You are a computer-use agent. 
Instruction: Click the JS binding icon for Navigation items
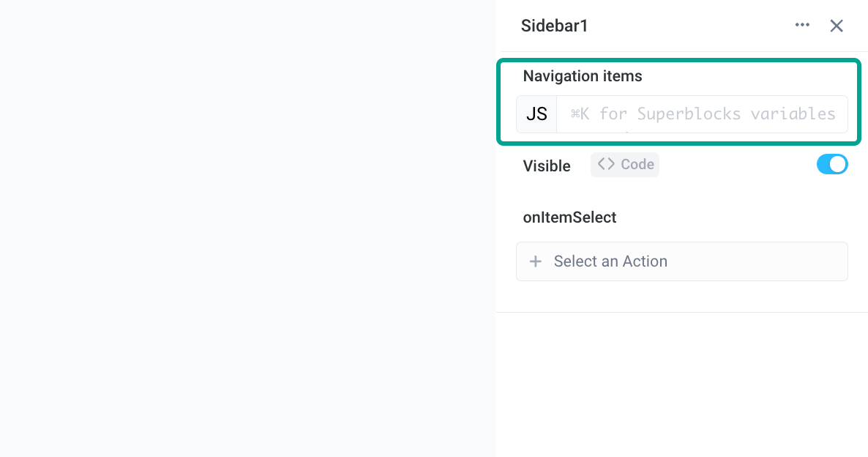(536, 114)
